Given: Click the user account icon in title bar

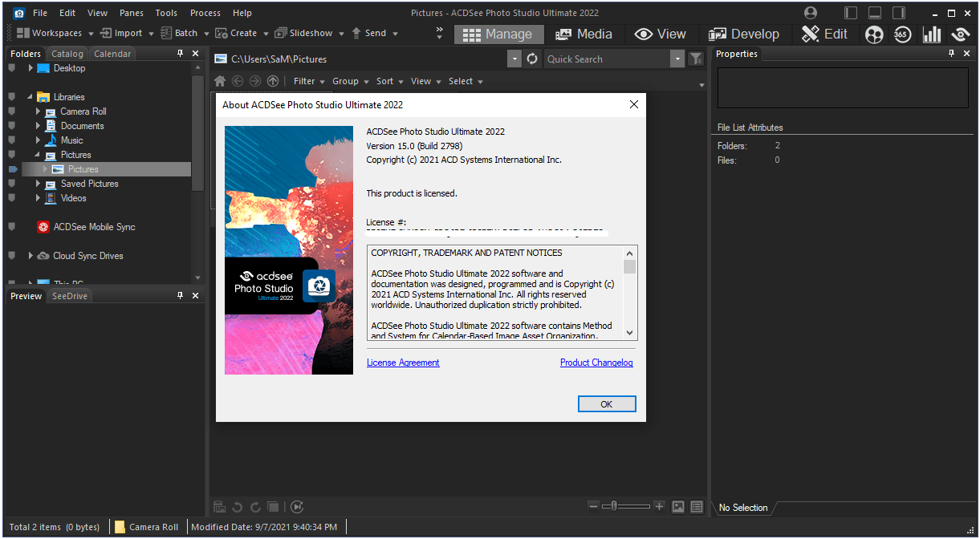Looking at the screenshot, I should 811,13.
